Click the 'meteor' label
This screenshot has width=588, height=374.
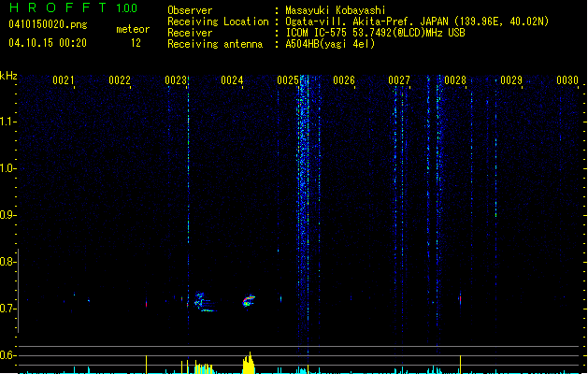(x=133, y=29)
